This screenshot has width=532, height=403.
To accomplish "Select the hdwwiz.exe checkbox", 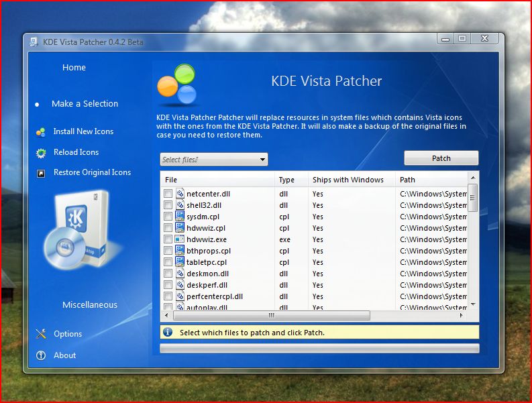I will tap(168, 239).
